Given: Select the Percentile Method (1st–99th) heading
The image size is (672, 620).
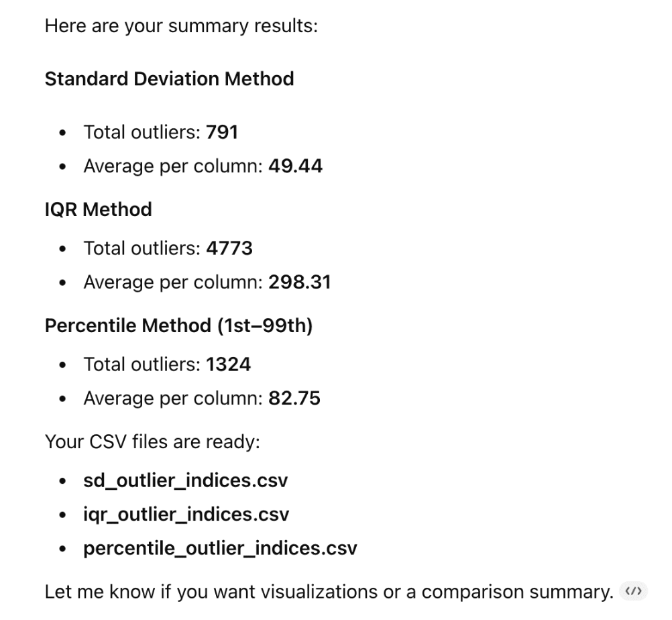Looking at the screenshot, I should tap(178, 326).
